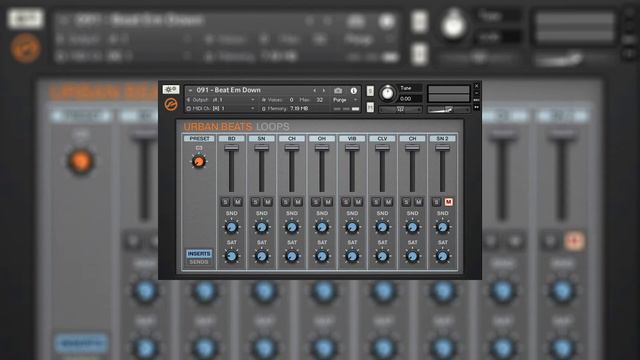This screenshot has height=360, width=640.
Task: Mute the CLV channel
Action: coord(388,202)
